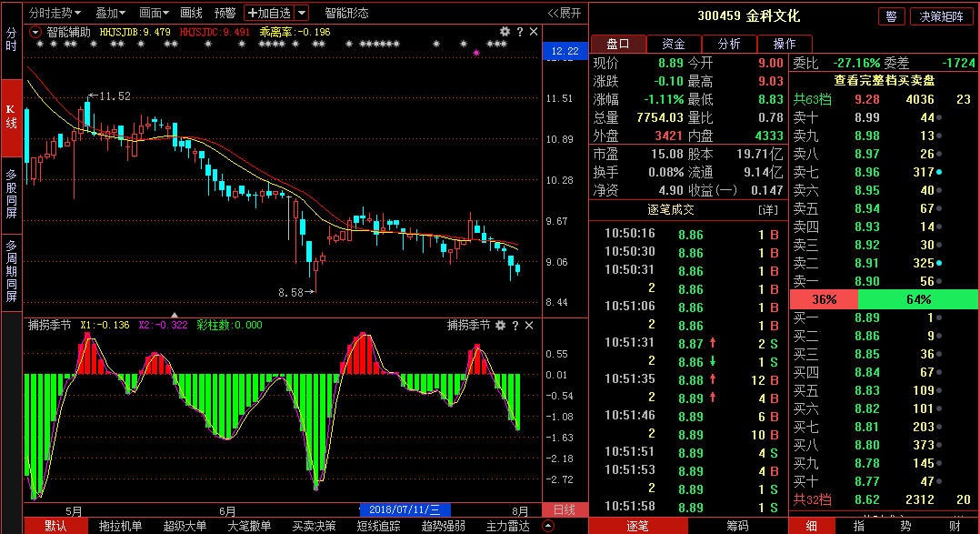
Task: Open 智能形态 feature
Action: [347, 13]
